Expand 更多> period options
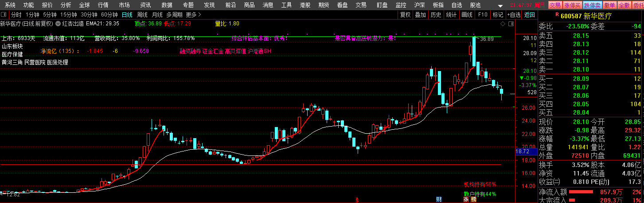644x203 pixels. click(194, 15)
